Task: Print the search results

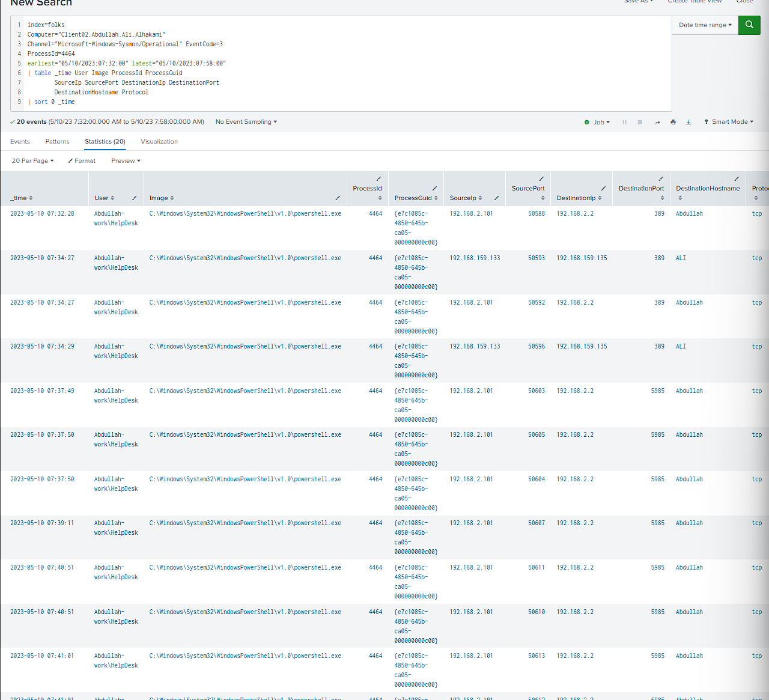Action: (x=673, y=122)
